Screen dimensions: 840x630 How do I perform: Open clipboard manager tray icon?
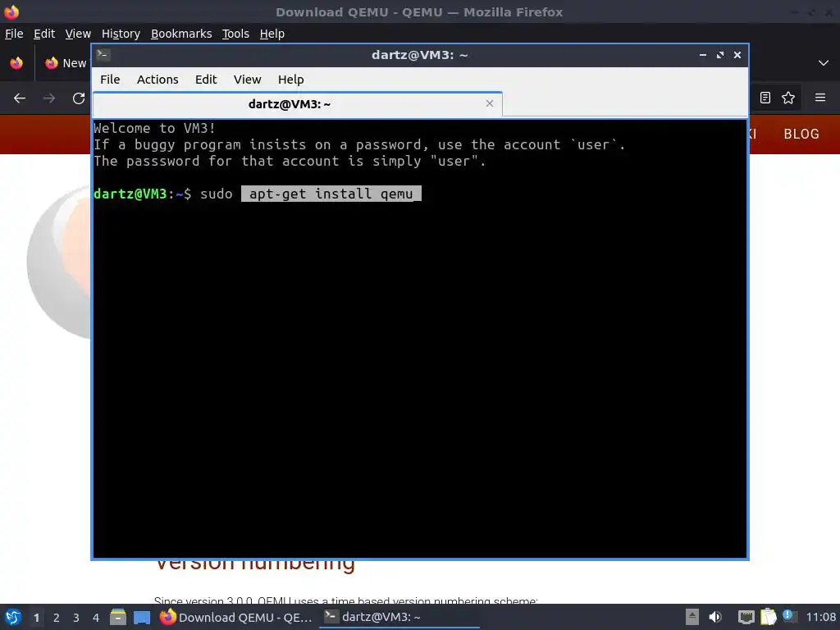pyautogui.click(x=768, y=617)
